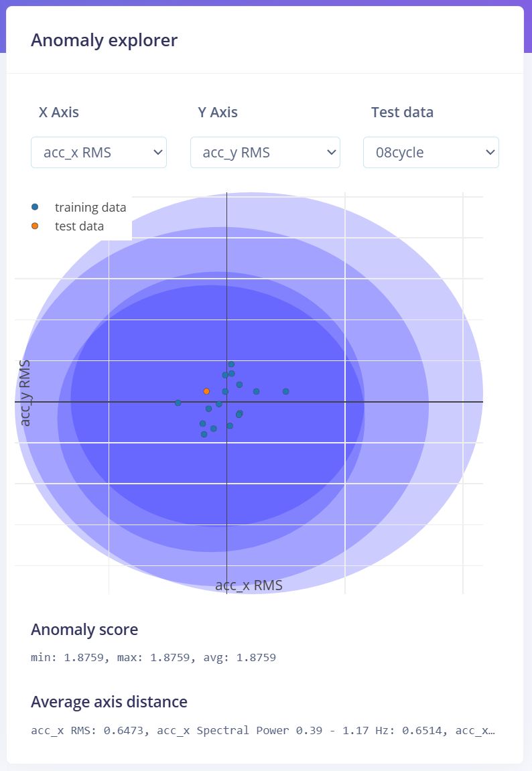Click the rightmost training data point

[x=285, y=391]
